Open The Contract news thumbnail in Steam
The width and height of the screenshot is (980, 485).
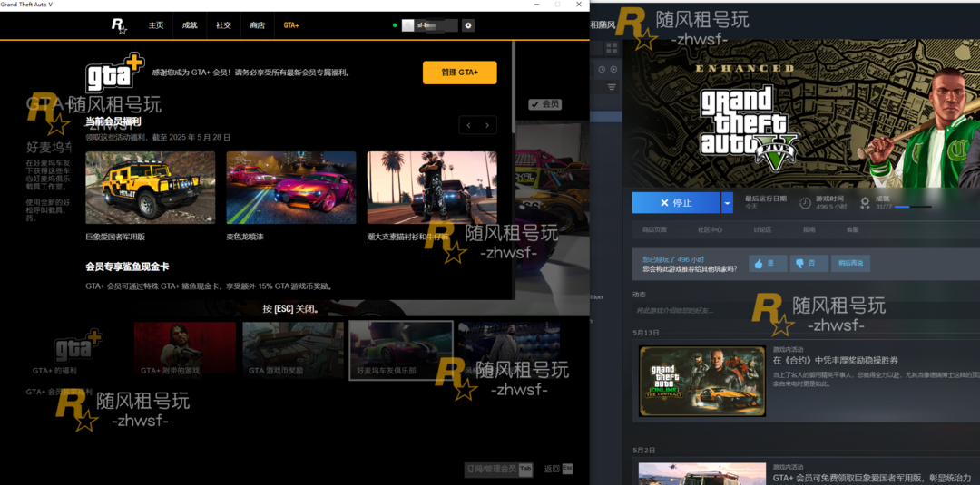pos(701,382)
